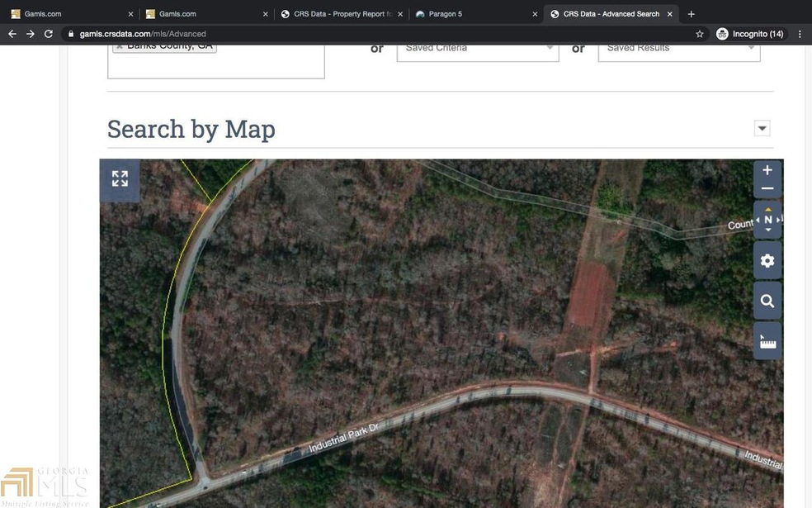Open the Saved Results dropdown
The image size is (812, 508).
679,48
